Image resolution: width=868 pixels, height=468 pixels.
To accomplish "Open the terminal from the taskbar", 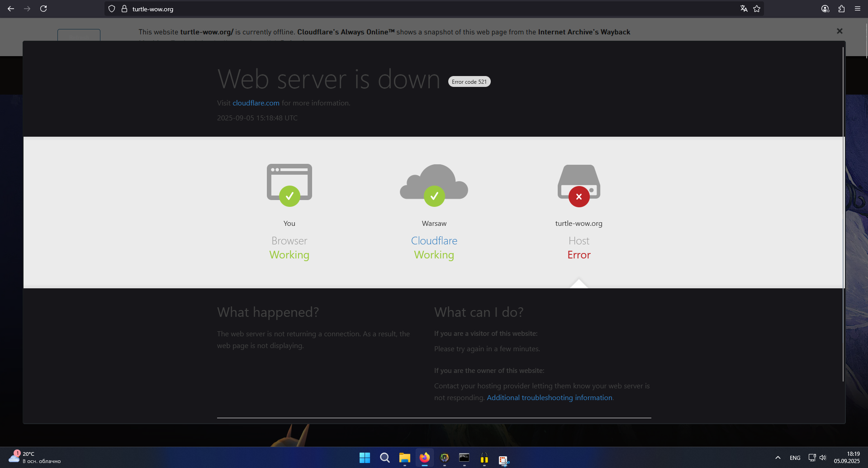I will tap(465, 458).
